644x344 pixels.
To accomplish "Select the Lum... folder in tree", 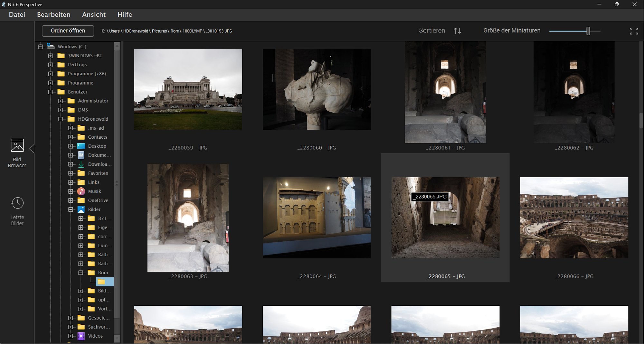I will pos(105,246).
